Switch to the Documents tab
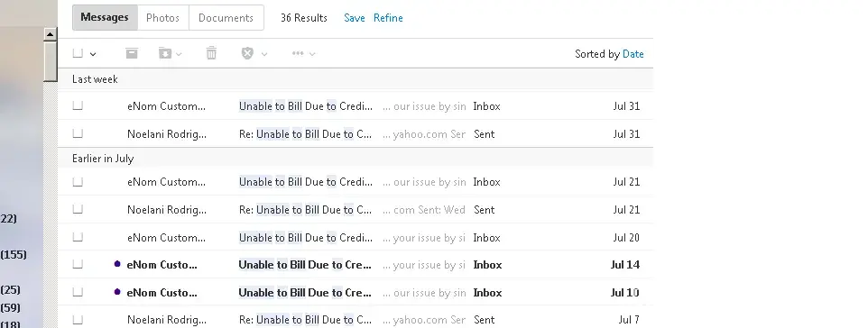868x328 pixels. coord(226,18)
